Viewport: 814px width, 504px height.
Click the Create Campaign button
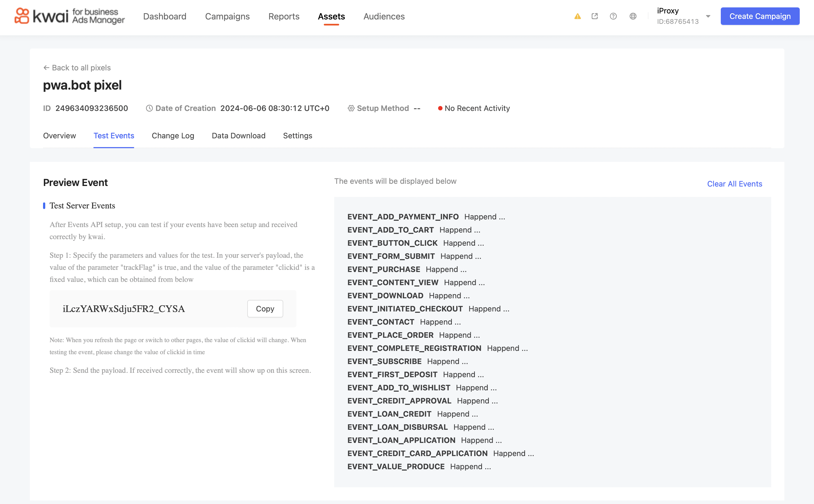point(760,16)
